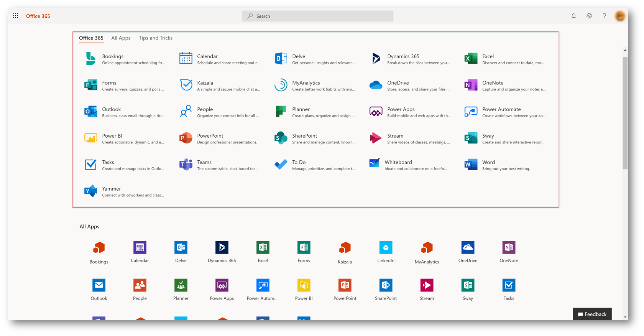This screenshot has height=336, width=644.
Task: Click the Tasks icon beside 'Create and manage tasks'
Action: [x=91, y=165]
